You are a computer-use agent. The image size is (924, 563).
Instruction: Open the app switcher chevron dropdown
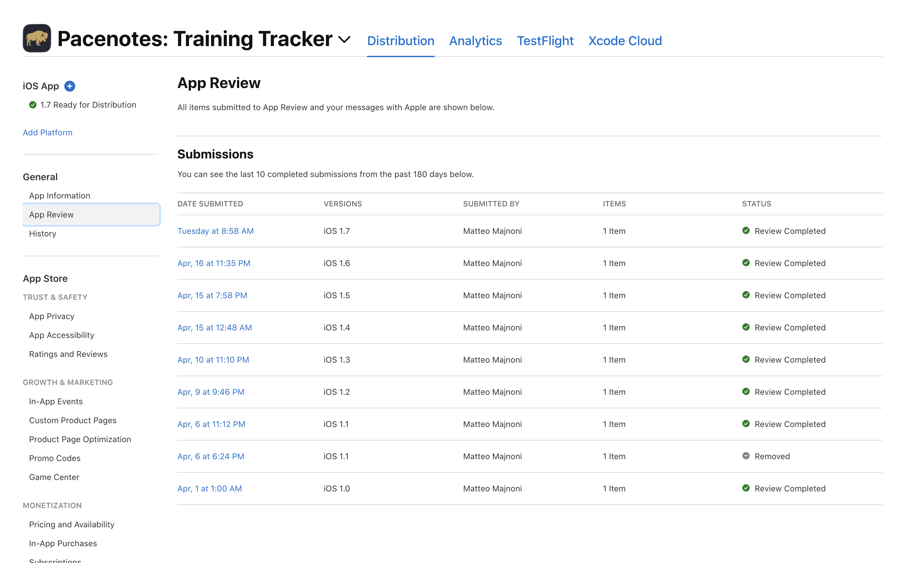click(x=344, y=39)
